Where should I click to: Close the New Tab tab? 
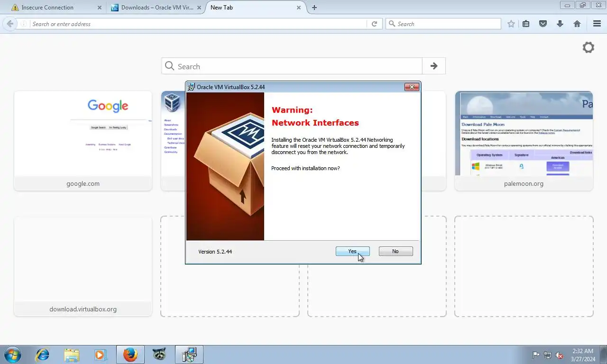(299, 8)
